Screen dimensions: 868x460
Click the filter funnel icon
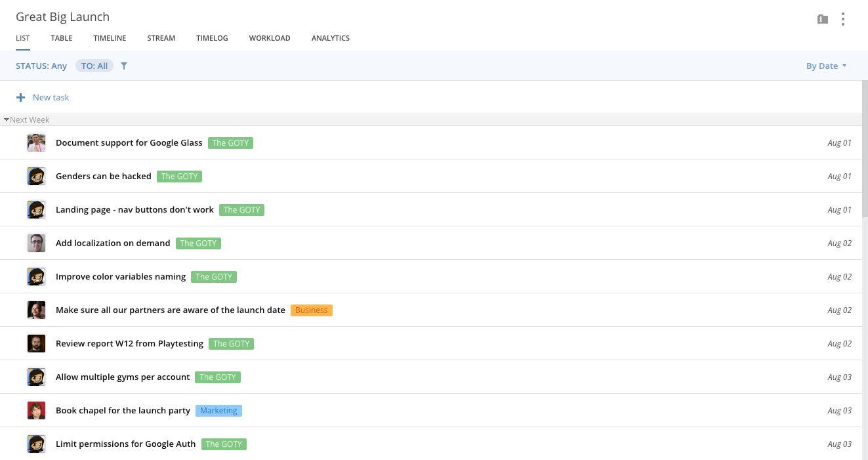pos(124,66)
